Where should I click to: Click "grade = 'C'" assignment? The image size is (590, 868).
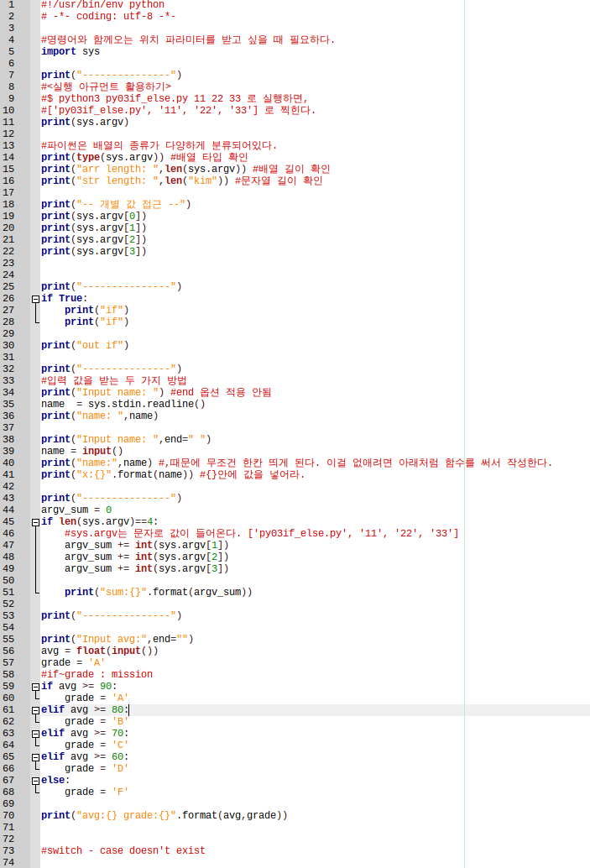(97, 745)
